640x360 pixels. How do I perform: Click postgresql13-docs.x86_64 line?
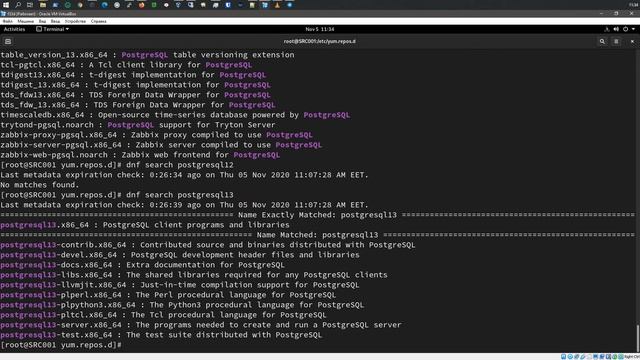142,265
